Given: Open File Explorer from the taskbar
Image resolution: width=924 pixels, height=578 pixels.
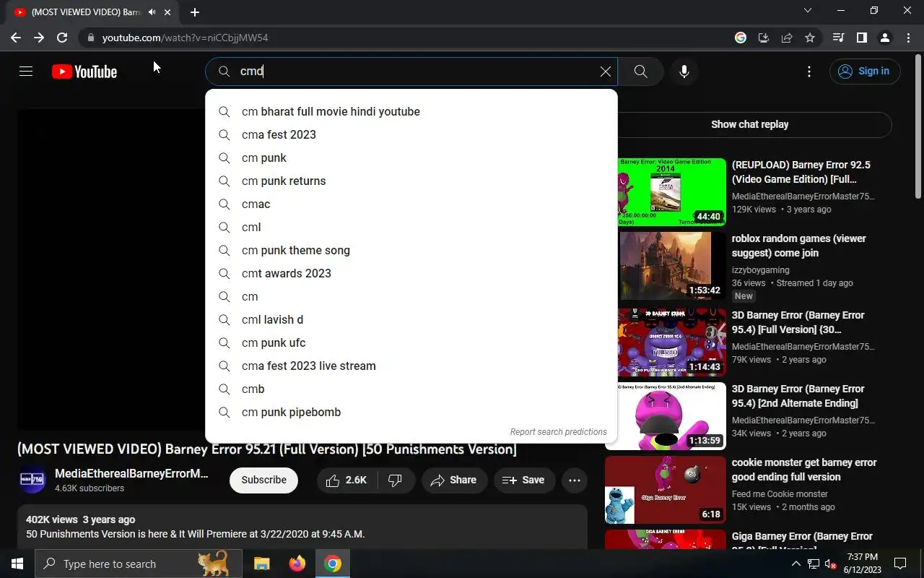Looking at the screenshot, I should (x=261, y=564).
